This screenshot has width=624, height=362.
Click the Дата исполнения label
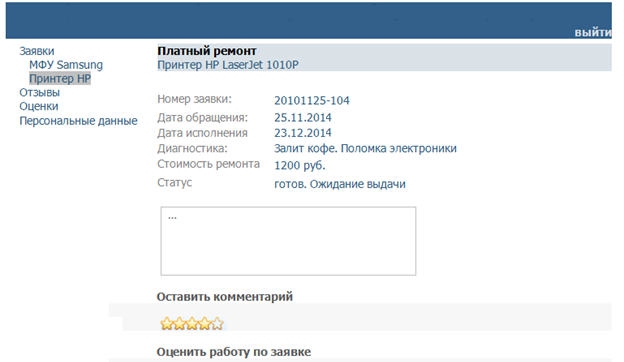click(x=202, y=133)
